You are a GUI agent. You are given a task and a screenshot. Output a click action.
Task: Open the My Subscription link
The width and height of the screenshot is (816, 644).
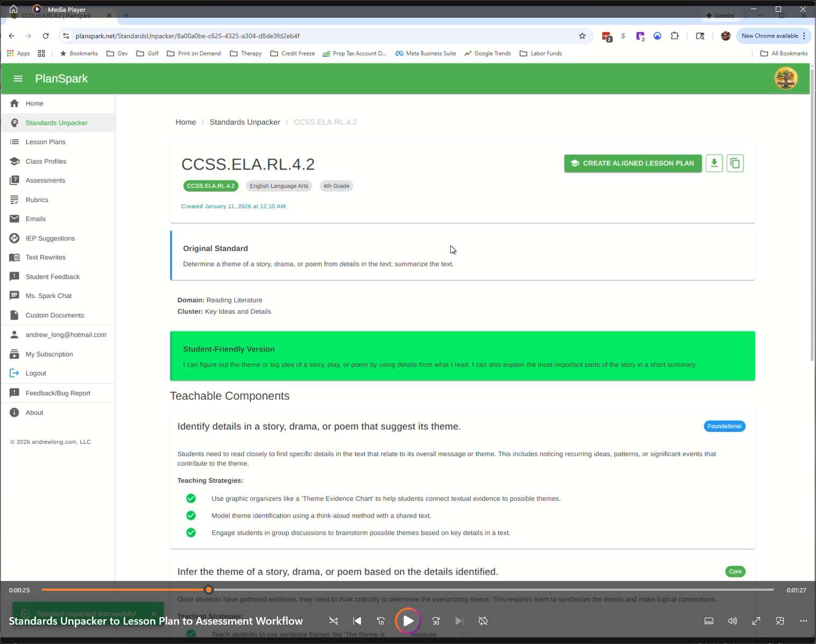(x=49, y=354)
